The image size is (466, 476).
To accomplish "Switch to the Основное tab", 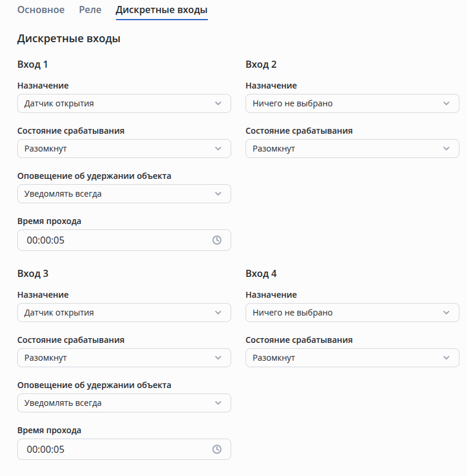I will pos(41,10).
